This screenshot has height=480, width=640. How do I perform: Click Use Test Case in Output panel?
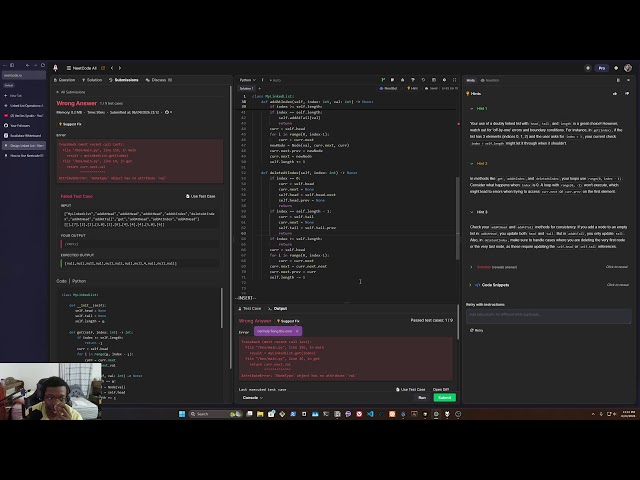tap(410, 389)
